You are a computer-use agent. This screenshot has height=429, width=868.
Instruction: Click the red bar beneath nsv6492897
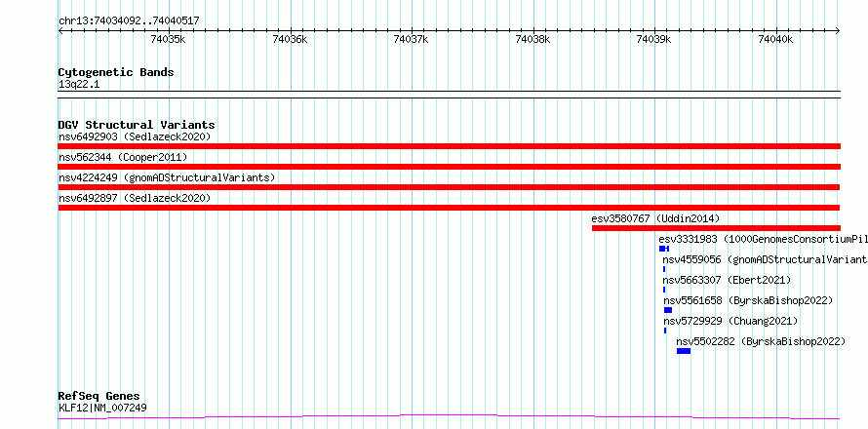[449, 208]
